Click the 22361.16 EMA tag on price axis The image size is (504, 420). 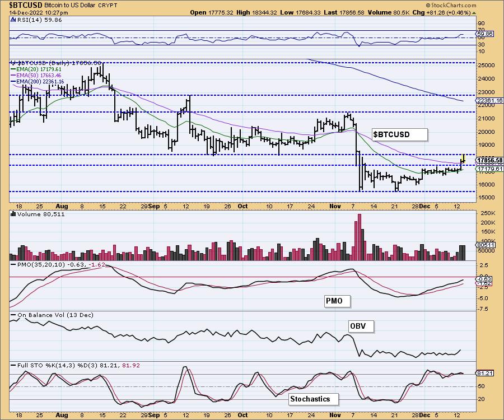pos(489,101)
